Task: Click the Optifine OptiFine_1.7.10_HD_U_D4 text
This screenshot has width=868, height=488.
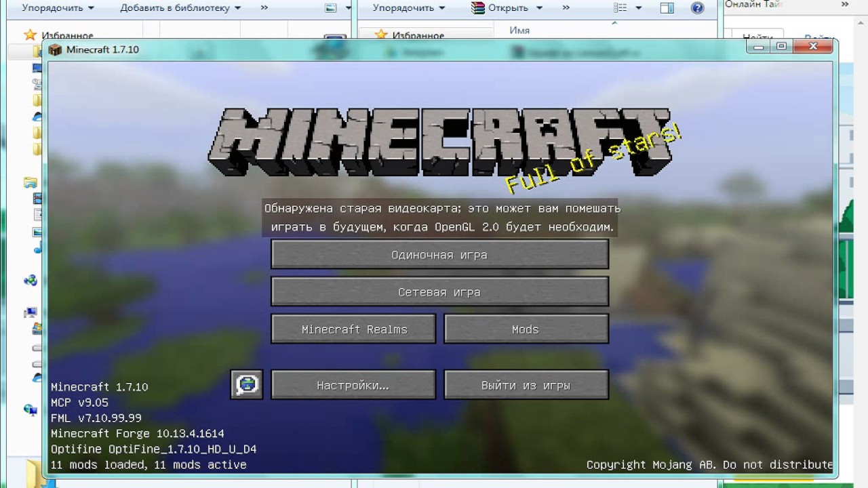Action: click(154, 449)
